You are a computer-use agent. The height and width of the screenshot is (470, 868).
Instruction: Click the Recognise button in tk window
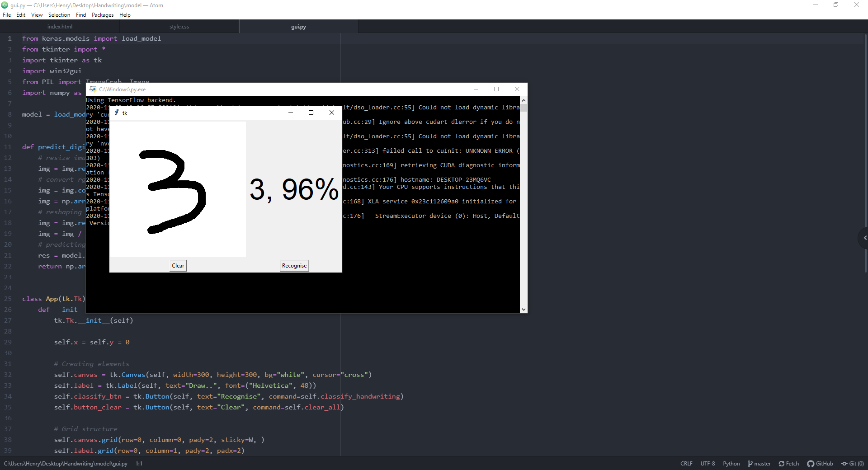pos(294,266)
